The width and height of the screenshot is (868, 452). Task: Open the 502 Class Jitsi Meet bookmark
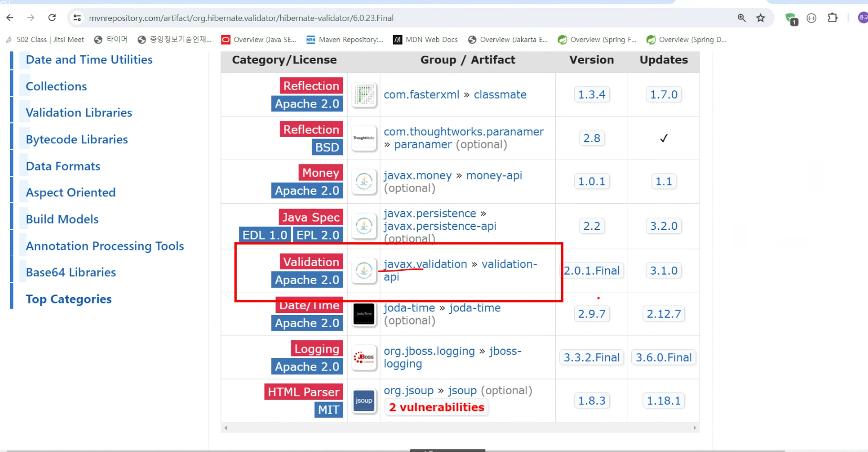tap(45, 39)
